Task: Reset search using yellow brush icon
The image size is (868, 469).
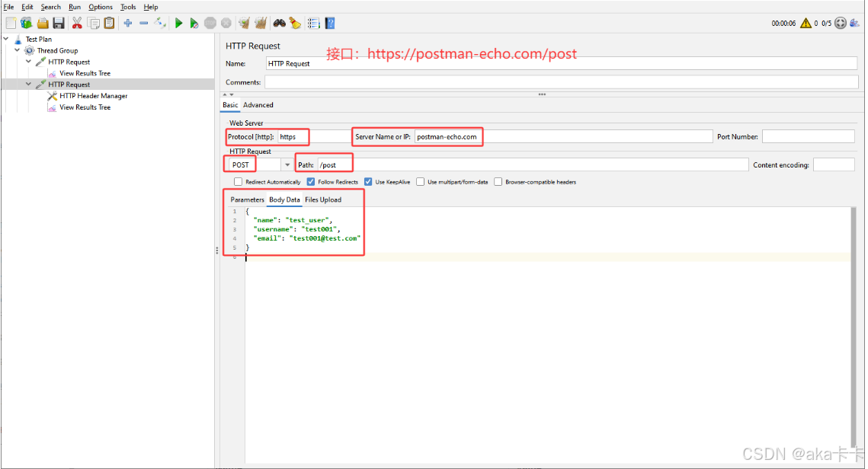Action: pos(295,24)
